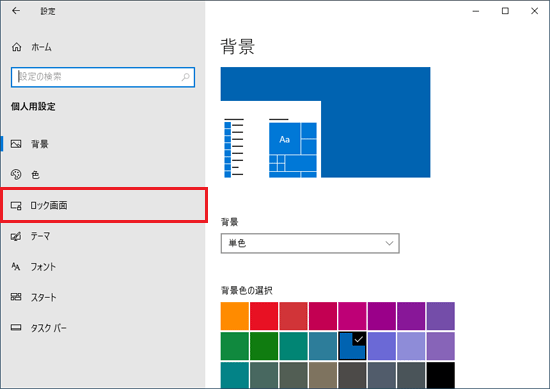550x389 pixels.
Task: Select the teal green swatch
Action: [294, 346]
